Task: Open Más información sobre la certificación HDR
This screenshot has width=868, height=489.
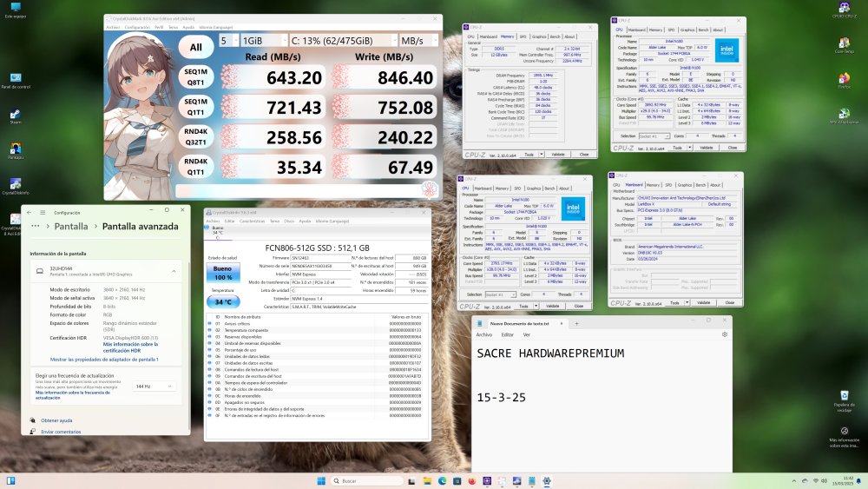Action: point(131,347)
